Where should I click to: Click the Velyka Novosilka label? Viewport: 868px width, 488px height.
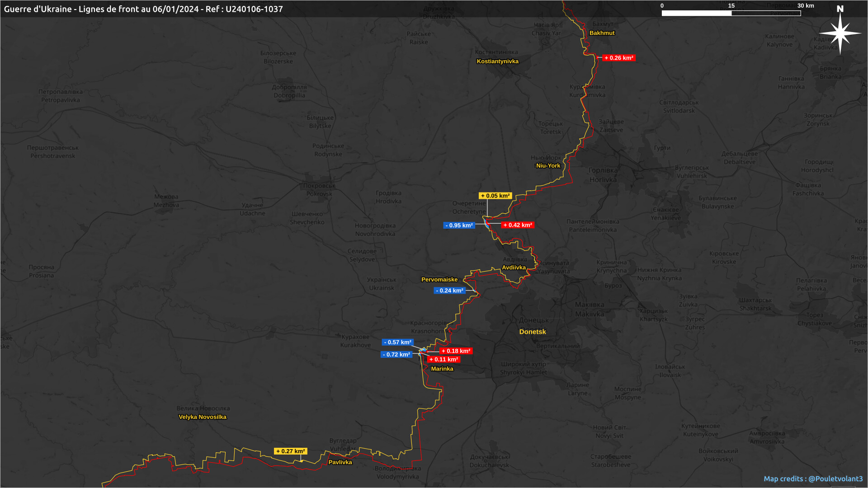(203, 417)
